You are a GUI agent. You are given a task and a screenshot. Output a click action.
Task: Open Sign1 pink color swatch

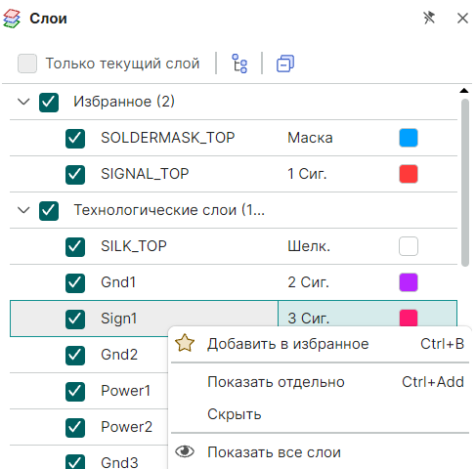(409, 318)
